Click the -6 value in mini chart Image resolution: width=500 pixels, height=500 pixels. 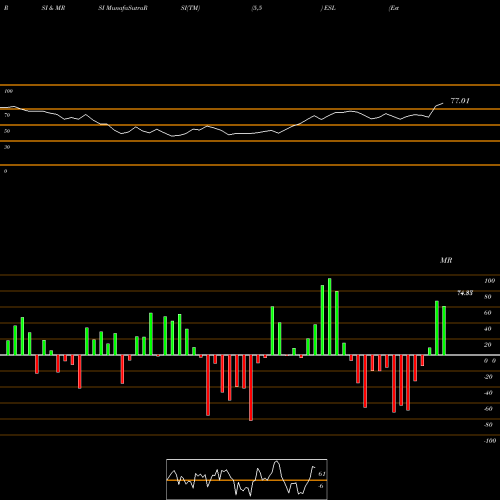[321, 486]
